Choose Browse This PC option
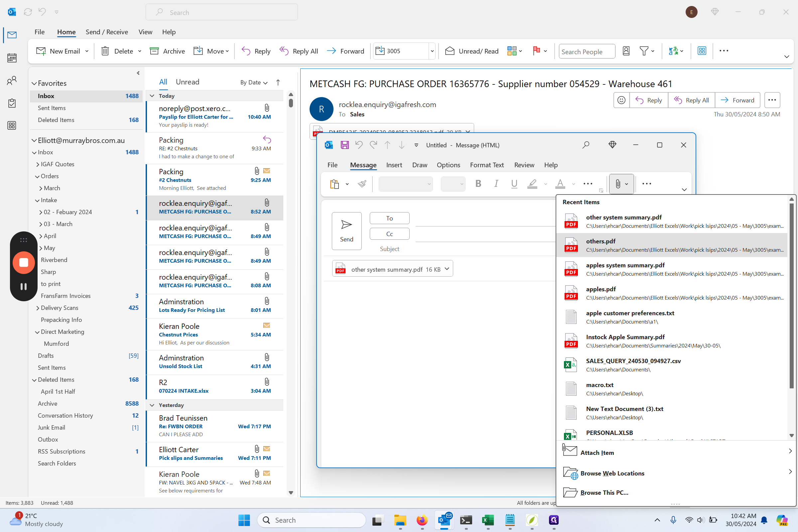This screenshot has height=532, width=798. [x=604, y=492]
